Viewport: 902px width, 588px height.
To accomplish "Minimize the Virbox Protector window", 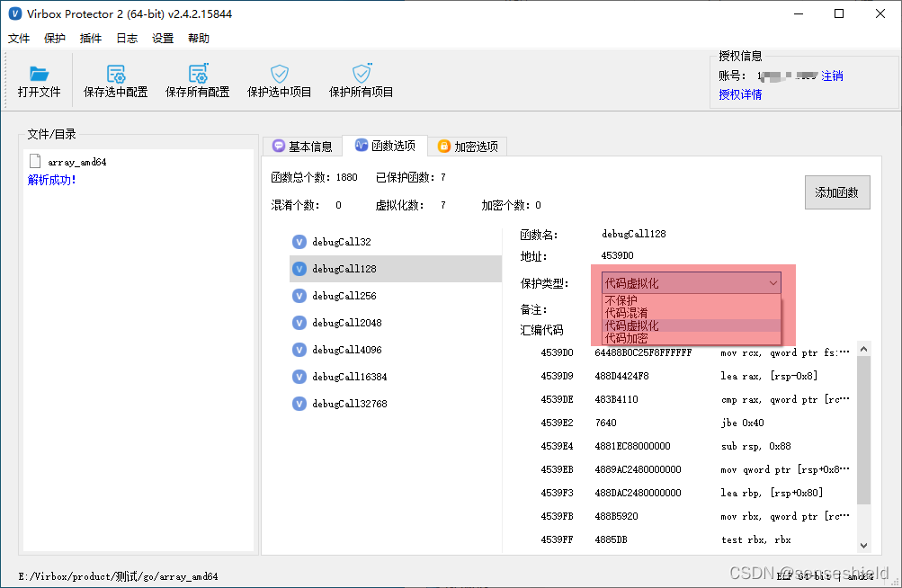I will pyautogui.click(x=799, y=13).
